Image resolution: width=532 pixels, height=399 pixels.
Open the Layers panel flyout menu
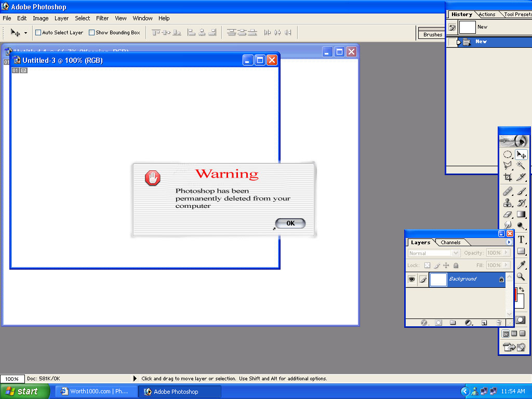(x=509, y=242)
